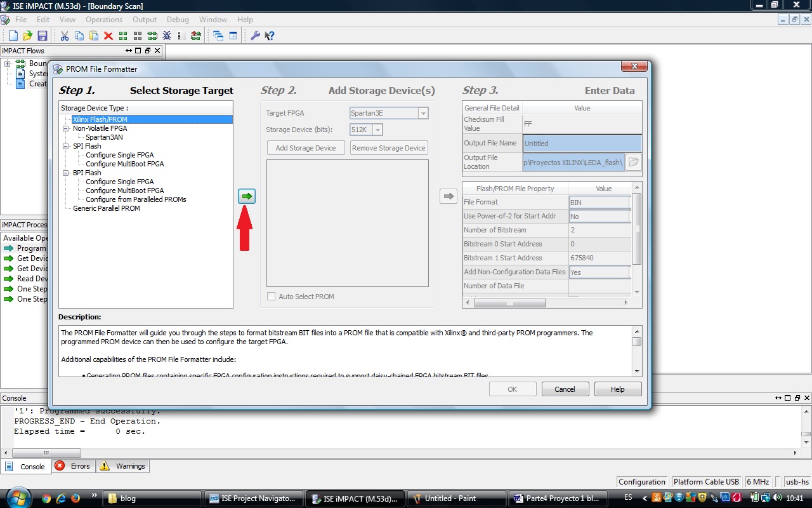This screenshot has height=508, width=812.
Task: Collapse the BPI Flash tree node
Action: pyautogui.click(x=66, y=173)
